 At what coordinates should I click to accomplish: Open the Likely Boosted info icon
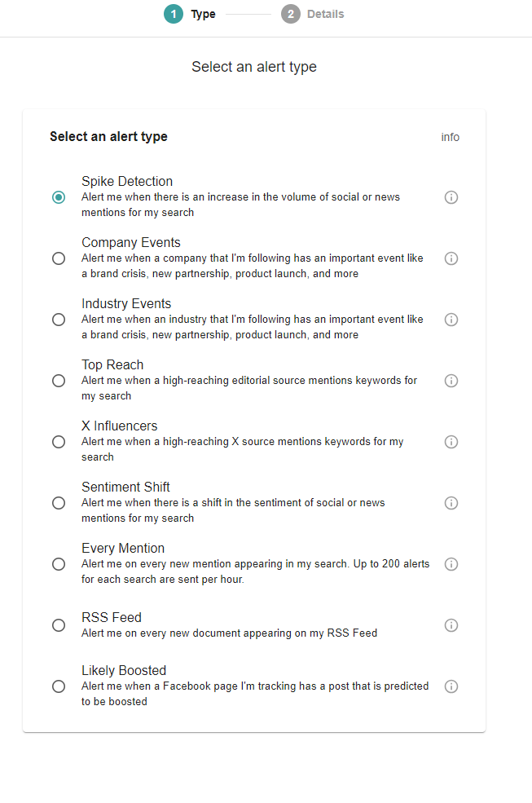(x=451, y=686)
